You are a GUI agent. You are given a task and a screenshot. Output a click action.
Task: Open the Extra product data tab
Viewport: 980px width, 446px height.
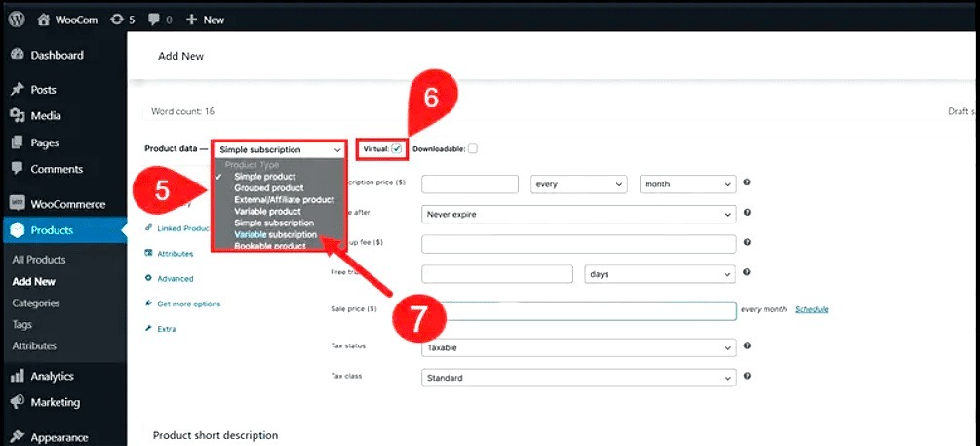tap(166, 329)
